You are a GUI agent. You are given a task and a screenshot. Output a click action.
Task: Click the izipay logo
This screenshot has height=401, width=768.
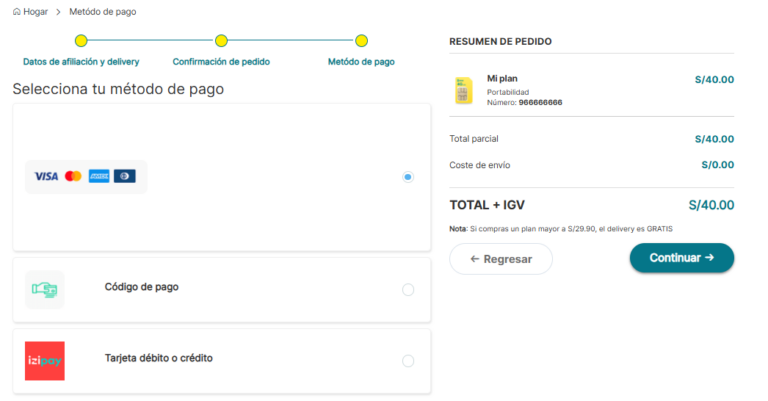(x=45, y=361)
